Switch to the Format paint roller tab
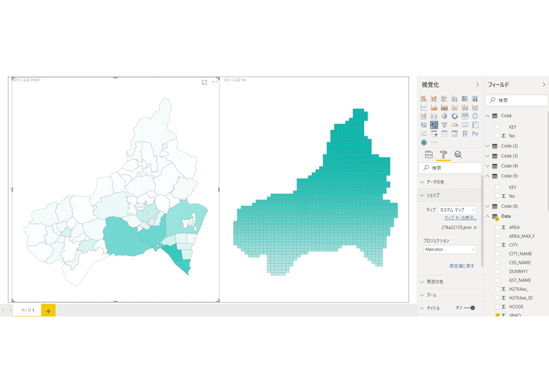 click(x=444, y=154)
